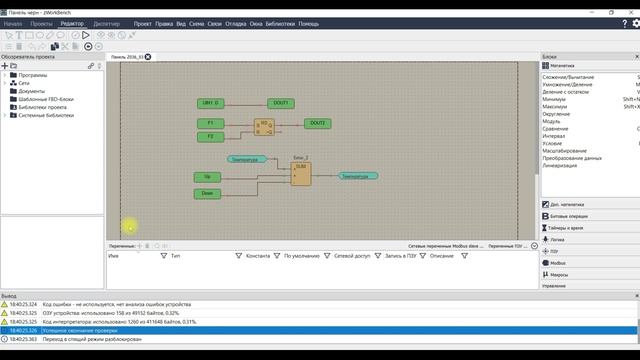640x360 pixels.
Task: Expand the Программы tree node
Action: pos(5,75)
